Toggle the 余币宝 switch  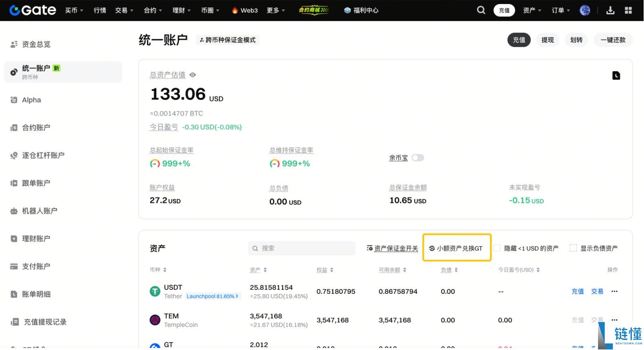pos(418,158)
